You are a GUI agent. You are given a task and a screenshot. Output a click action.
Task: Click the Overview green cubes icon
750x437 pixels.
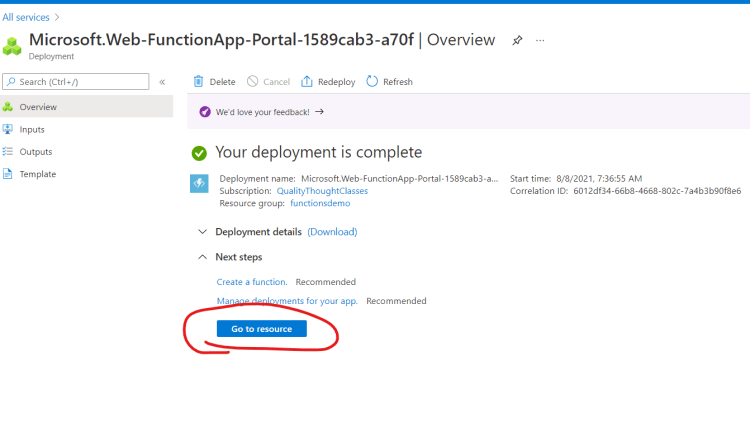click(x=8, y=107)
